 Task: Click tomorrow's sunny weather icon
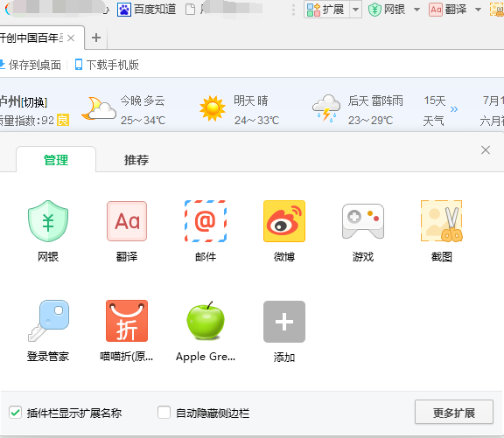(x=213, y=108)
